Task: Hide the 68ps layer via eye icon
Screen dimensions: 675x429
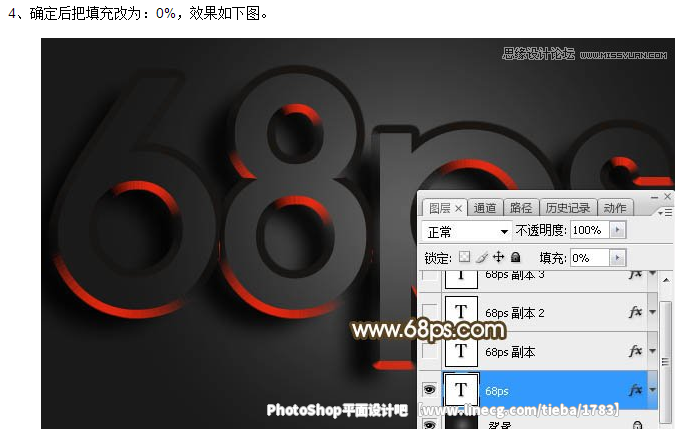Action: click(429, 390)
